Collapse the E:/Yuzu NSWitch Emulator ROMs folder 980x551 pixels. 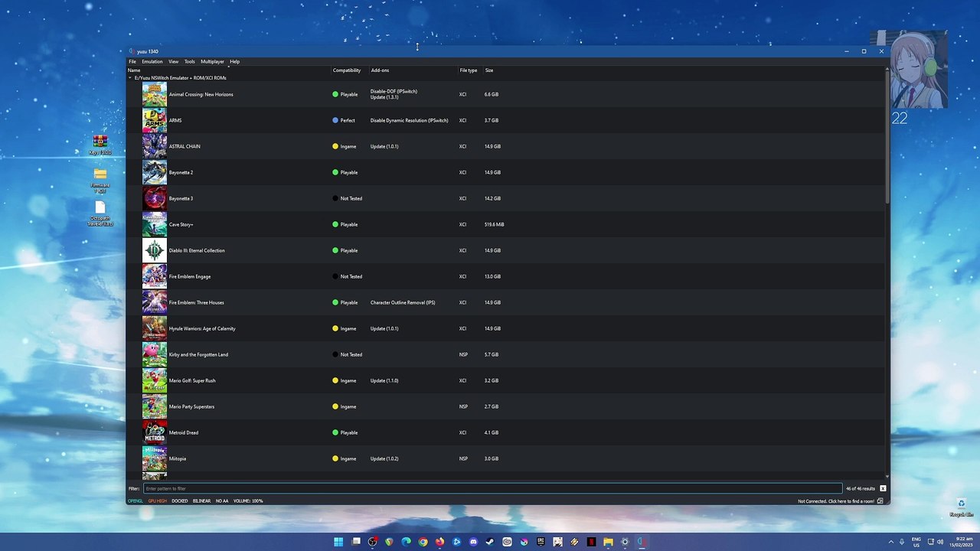130,78
